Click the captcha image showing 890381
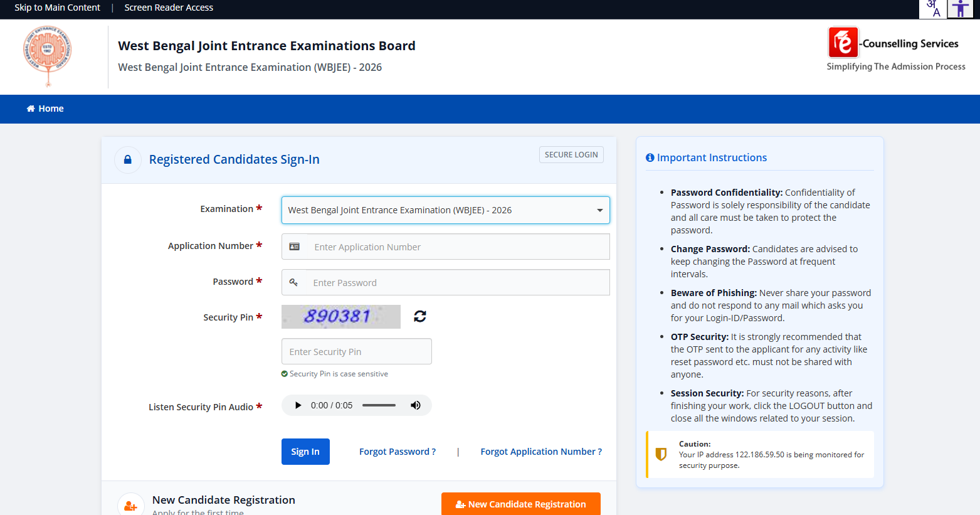This screenshot has width=980, height=515. 340,317
